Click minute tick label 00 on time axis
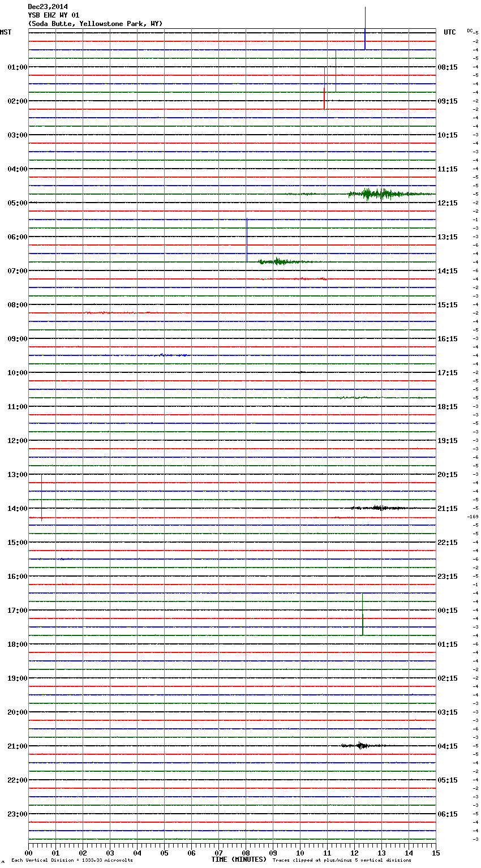The height and width of the screenshot is (868, 481). point(28,853)
